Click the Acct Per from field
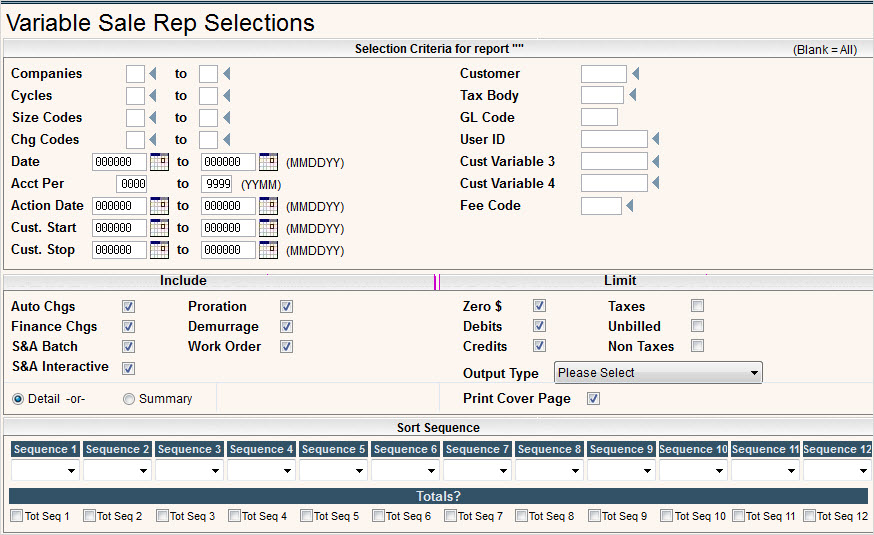Image resolution: width=874 pixels, height=535 pixels. click(132, 184)
